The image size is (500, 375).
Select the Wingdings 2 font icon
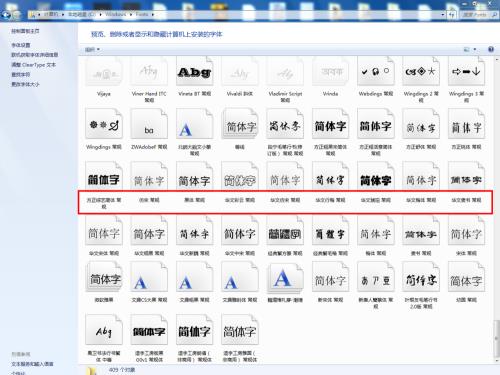(421, 71)
